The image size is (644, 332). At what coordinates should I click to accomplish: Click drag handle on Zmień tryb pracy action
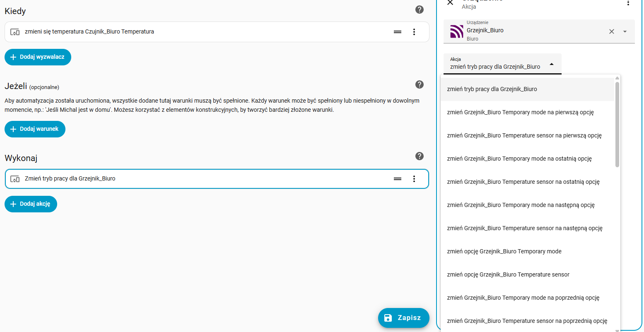point(398,179)
